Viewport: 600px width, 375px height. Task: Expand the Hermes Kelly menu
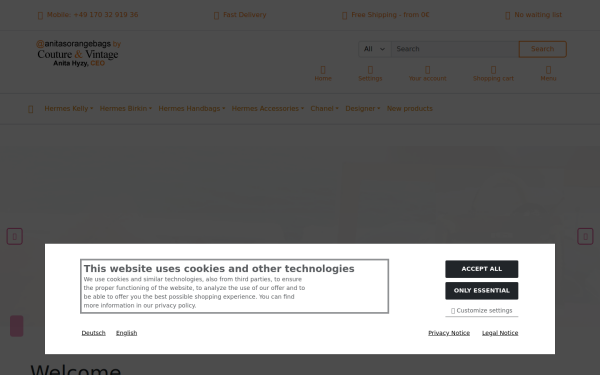[x=68, y=109]
